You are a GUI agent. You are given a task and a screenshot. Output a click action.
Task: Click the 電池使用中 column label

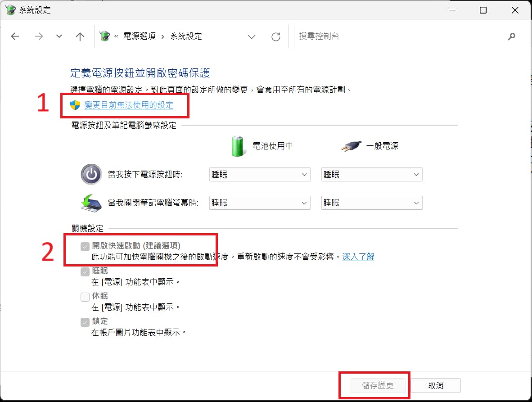click(273, 146)
